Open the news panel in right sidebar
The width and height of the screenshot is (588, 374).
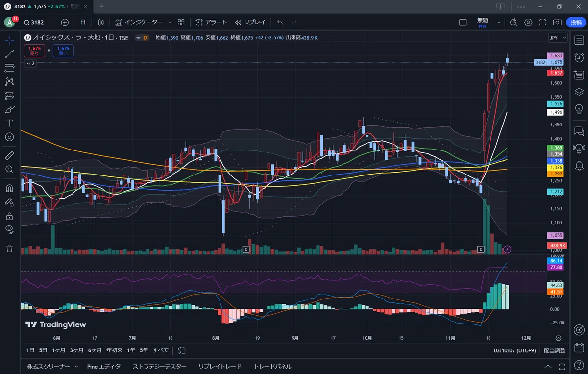(579, 75)
